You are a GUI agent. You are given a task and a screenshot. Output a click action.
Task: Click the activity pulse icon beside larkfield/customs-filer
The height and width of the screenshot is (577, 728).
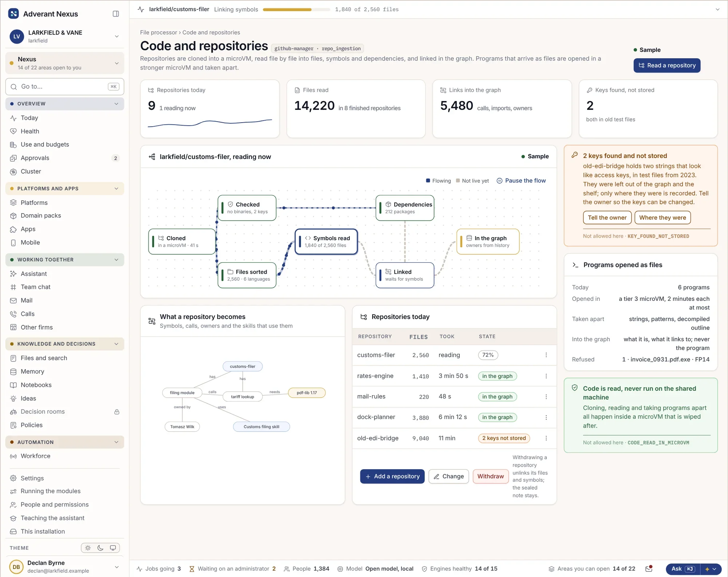[141, 9]
